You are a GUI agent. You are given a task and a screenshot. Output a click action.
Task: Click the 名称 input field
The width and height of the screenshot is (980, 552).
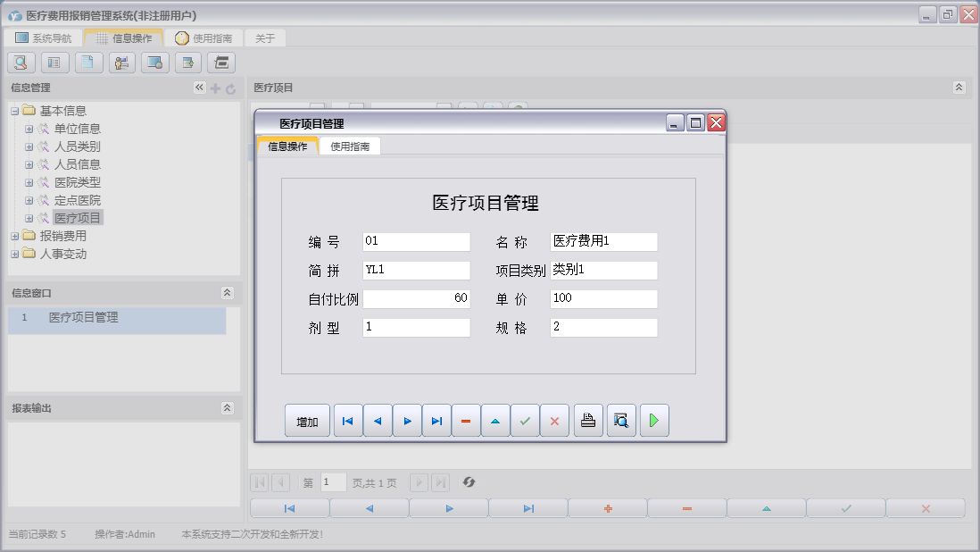[x=603, y=242]
